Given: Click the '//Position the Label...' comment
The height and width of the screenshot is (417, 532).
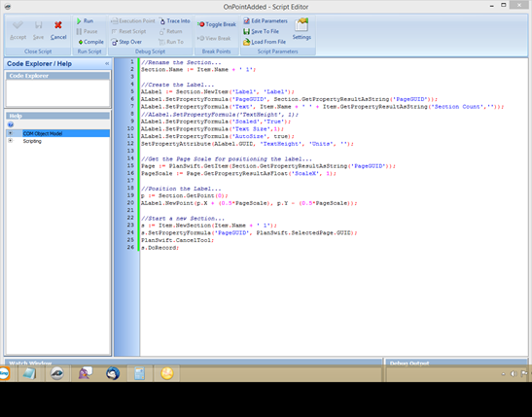Looking at the screenshot, I should point(181,189).
